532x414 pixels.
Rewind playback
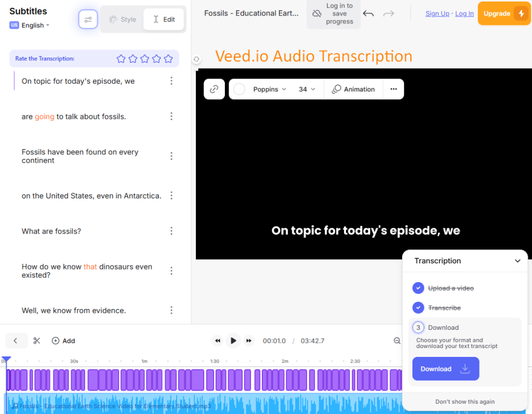point(218,341)
